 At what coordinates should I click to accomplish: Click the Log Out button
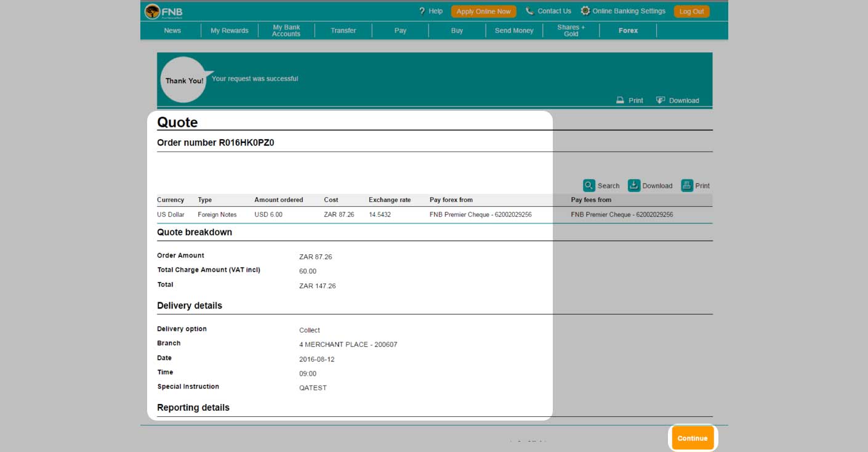point(692,11)
